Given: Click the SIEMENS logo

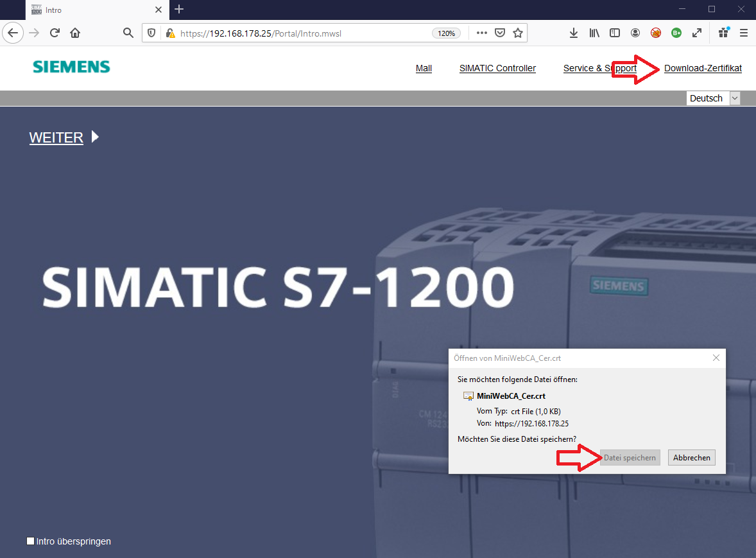Looking at the screenshot, I should pyautogui.click(x=71, y=67).
